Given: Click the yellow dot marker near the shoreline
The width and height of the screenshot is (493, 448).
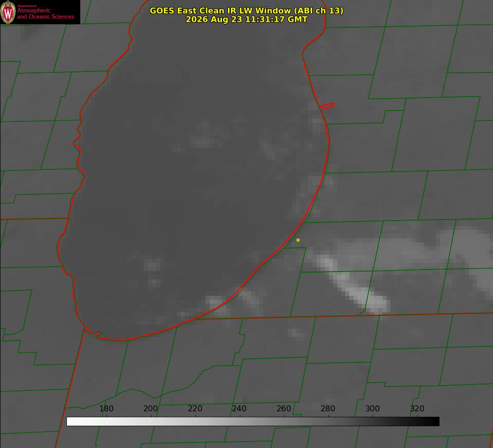Looking at the screenshot, I should 298,240.
